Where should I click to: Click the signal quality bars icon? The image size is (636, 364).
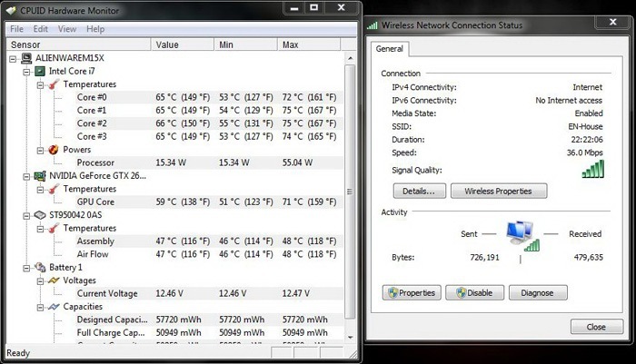[592, 168]
